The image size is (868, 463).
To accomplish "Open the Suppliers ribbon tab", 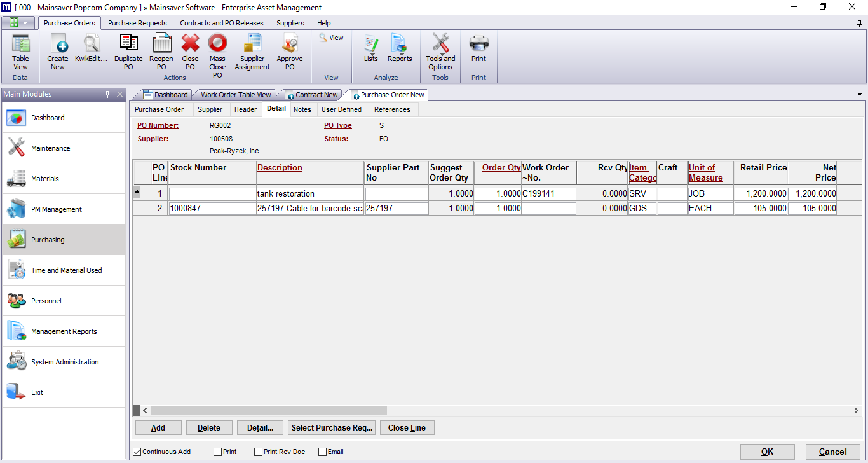I will [x=290, y=23].
